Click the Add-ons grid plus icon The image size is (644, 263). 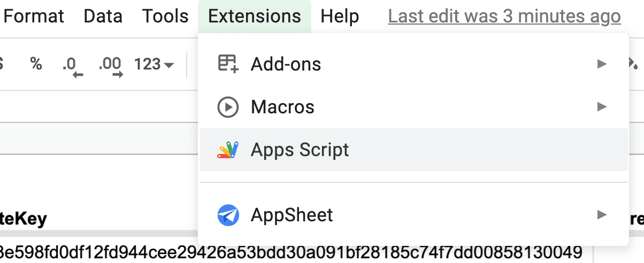(x=228, y=64)
